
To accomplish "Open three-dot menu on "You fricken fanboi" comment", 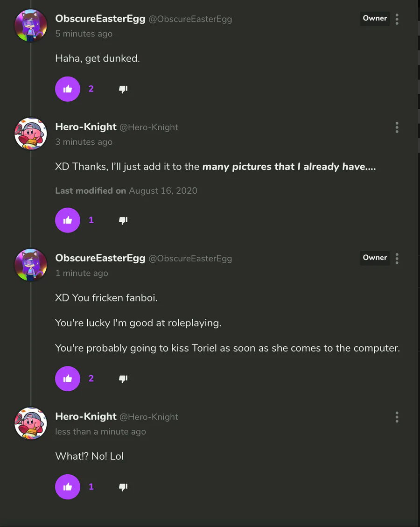I will (397, 258).
